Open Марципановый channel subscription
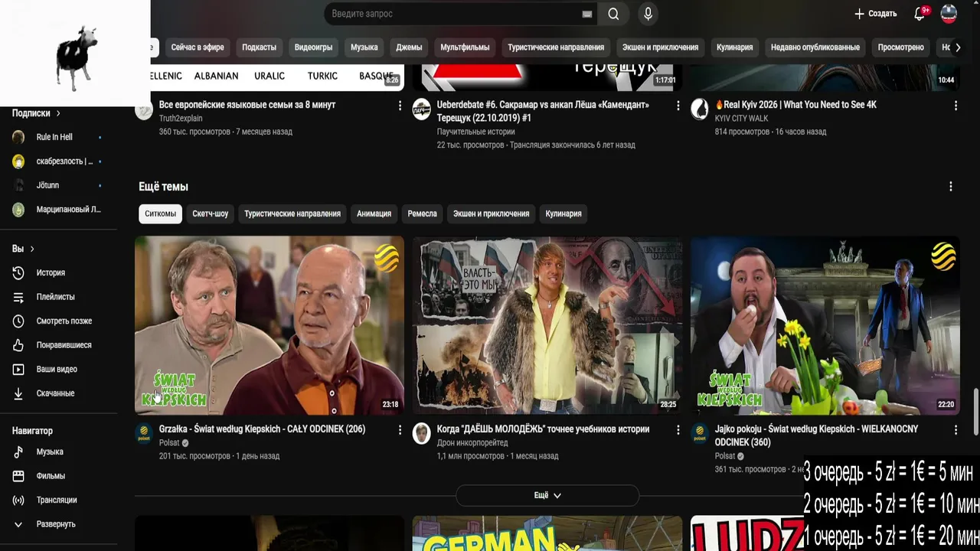This screenshot has width=980, height=551. pyautogui.click(x=57, y=210)
